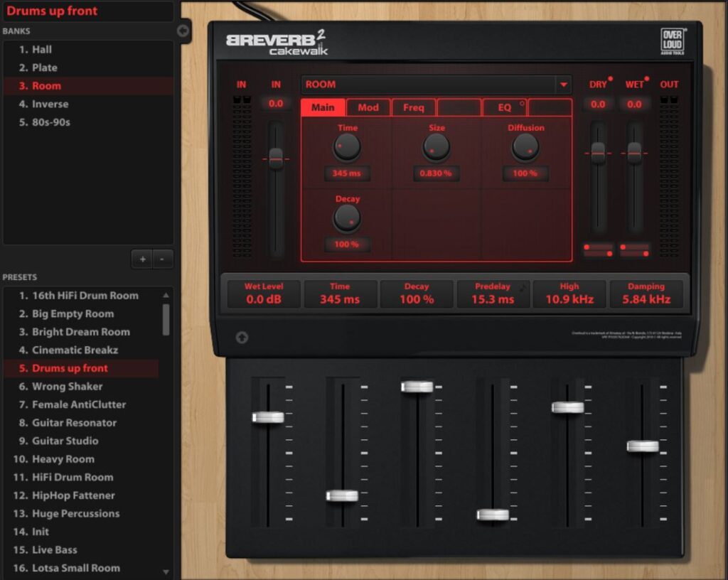Select the '5. 80s-90s' bank

[x=88, y=122]
